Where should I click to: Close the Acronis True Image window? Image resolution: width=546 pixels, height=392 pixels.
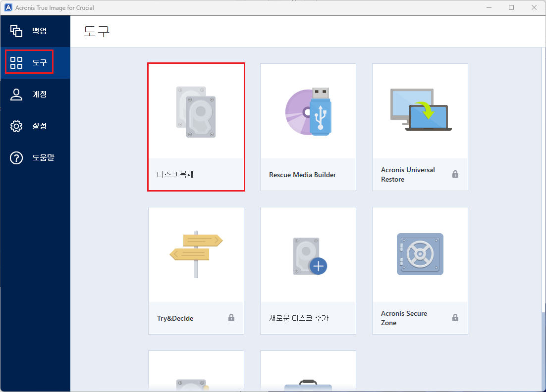(534, 7)
